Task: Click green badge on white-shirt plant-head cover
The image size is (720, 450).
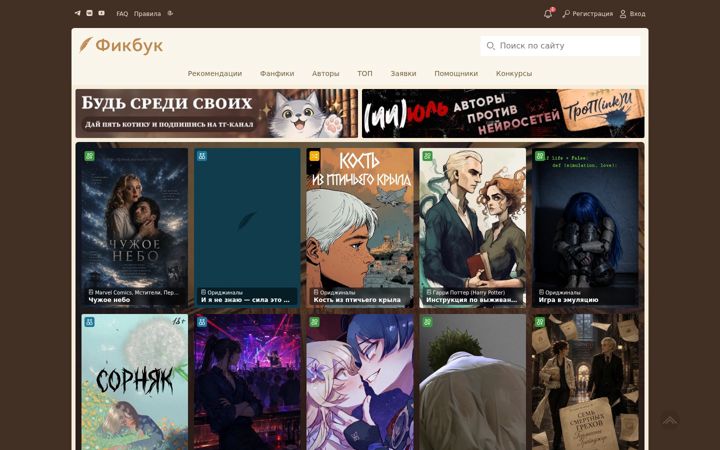Action: (x=427, y=322)
